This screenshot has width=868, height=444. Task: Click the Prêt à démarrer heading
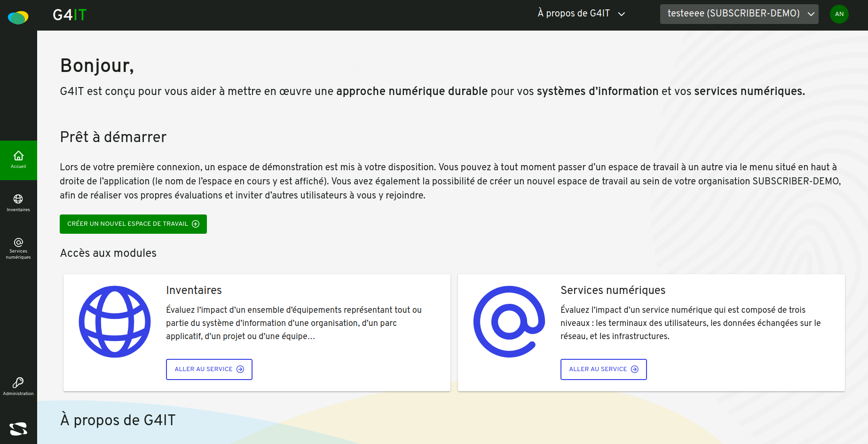[x=113, y=137]
